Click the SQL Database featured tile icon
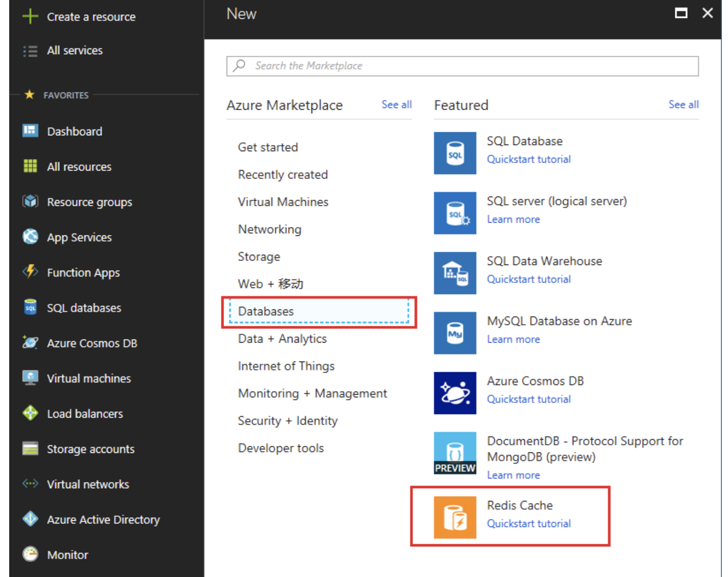The width and height of the screenshot is (728, 577). (x=454, y=153)
